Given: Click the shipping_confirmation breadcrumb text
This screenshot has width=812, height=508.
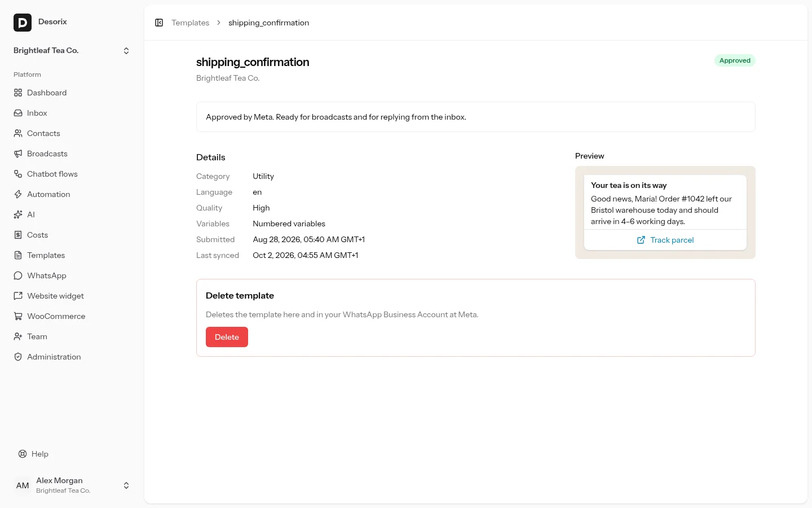Looking at the screenshot, I should pos(268,23).
